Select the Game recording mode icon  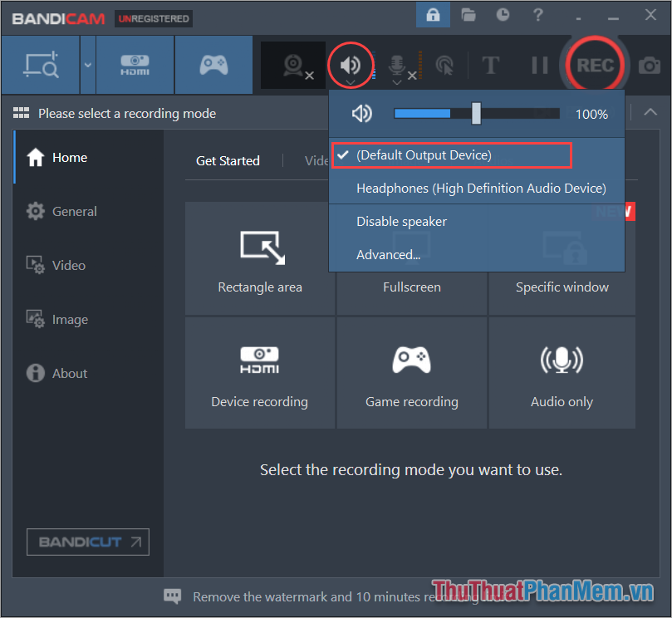point(411,360)
